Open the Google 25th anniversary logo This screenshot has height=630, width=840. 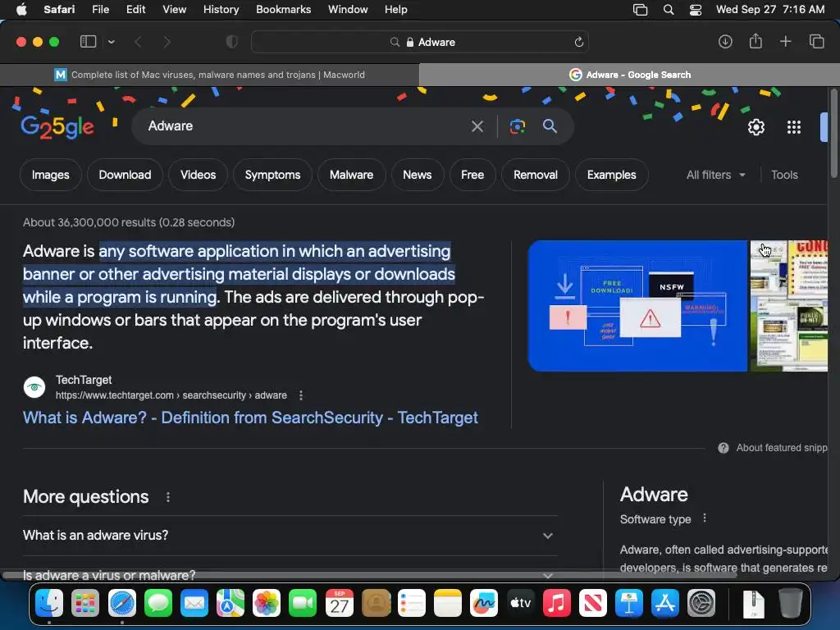click(x=57, y=127)
